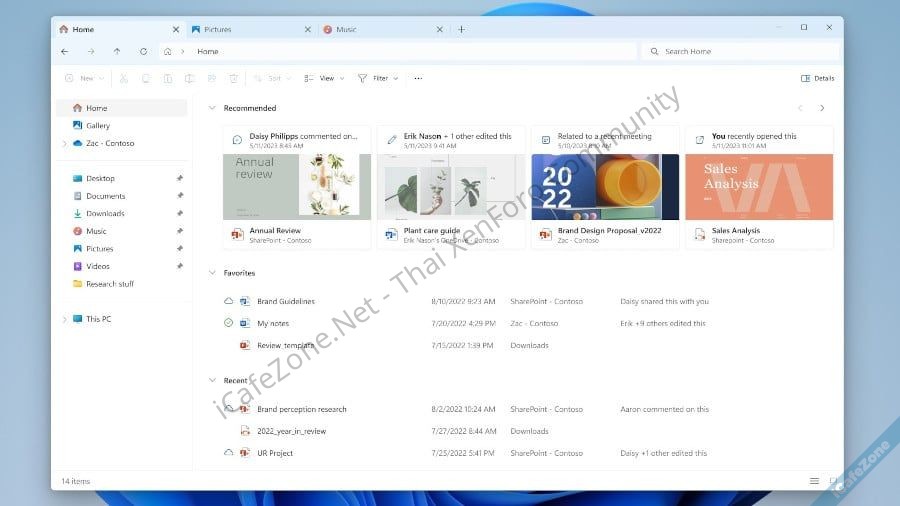Screen dimensions: 900x506
Task: Open the Sales Analysis thumbnail
Action: coord(759,187)
